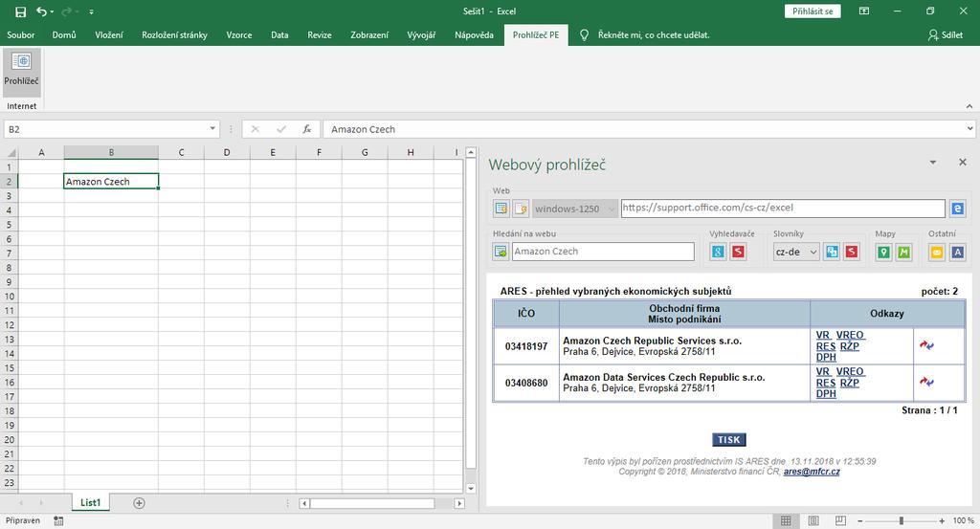Open the URL with the blue 'e' browser button
This screenshot has height=529, width=980.
click(x=957, y=209)
